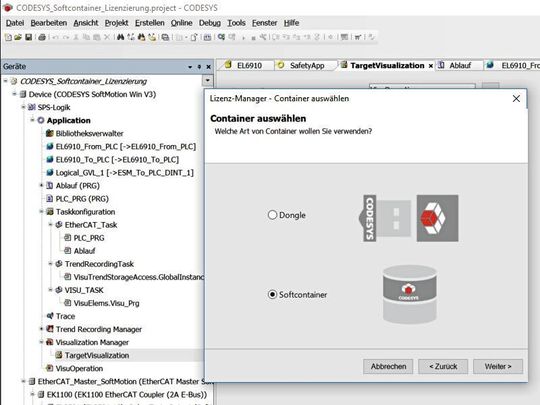The width and height of the screenshot is (540, 405).
Task: Click the VisuOperation icon in tree
Action: pos(50,368)
